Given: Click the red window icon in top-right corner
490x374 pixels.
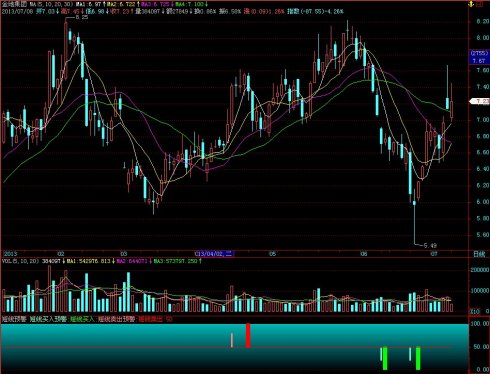Looking at the screenshot, I should (x=479, y=4).
